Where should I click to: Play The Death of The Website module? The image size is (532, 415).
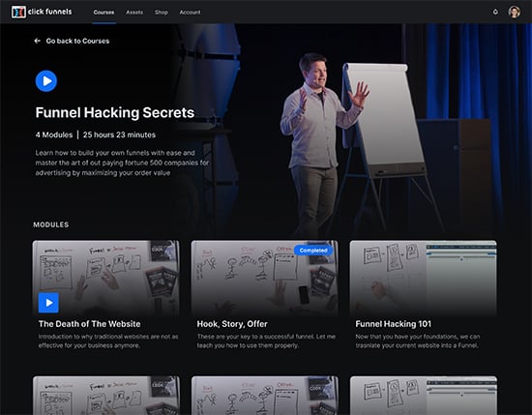pyautogui.click(x=48, y=303)
